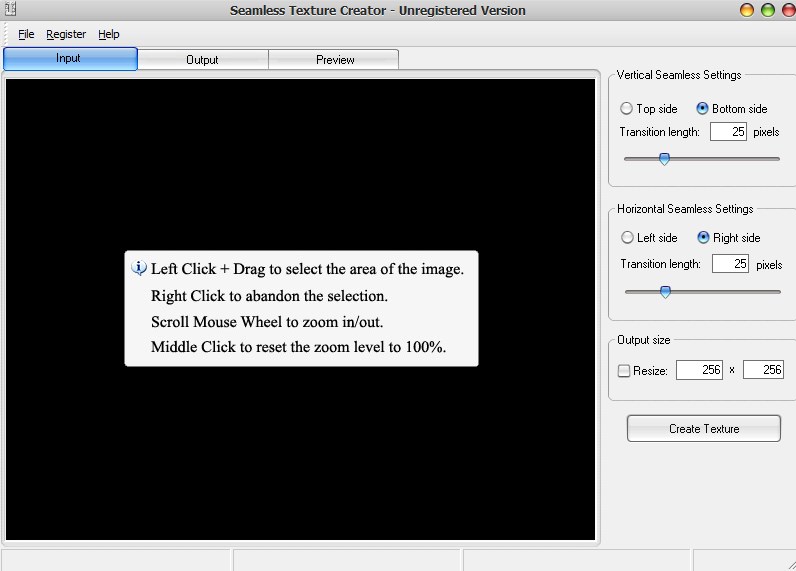
Task: Choose the Left side option
Action: [628, 238]
